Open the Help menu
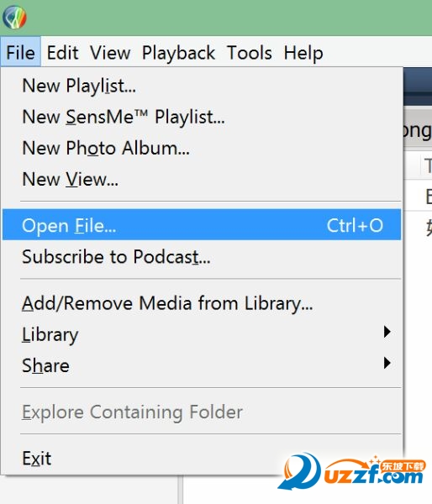 coord(303,52)
